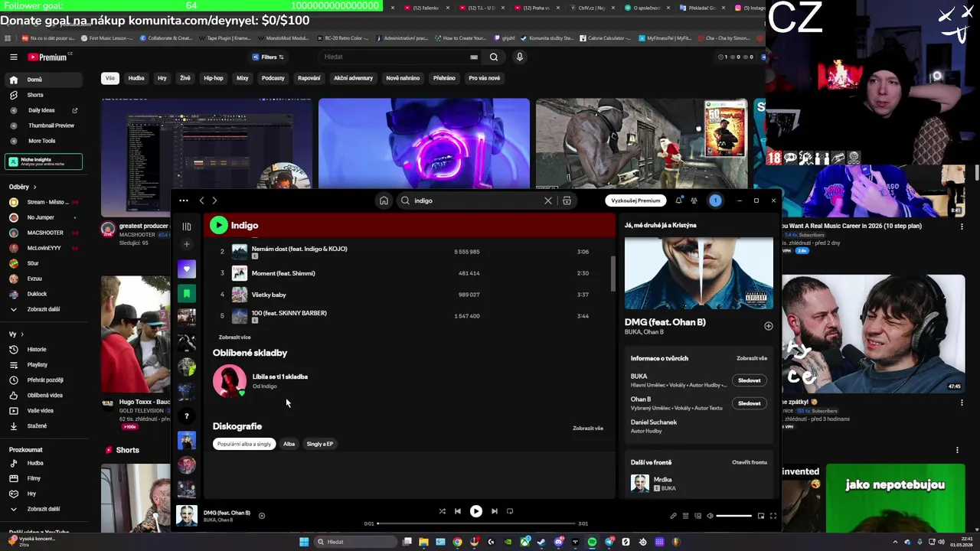The height and width of the screenshot is (551, 980).
Task: Click YouTube search magnifier button
Action: pos(494,57)
